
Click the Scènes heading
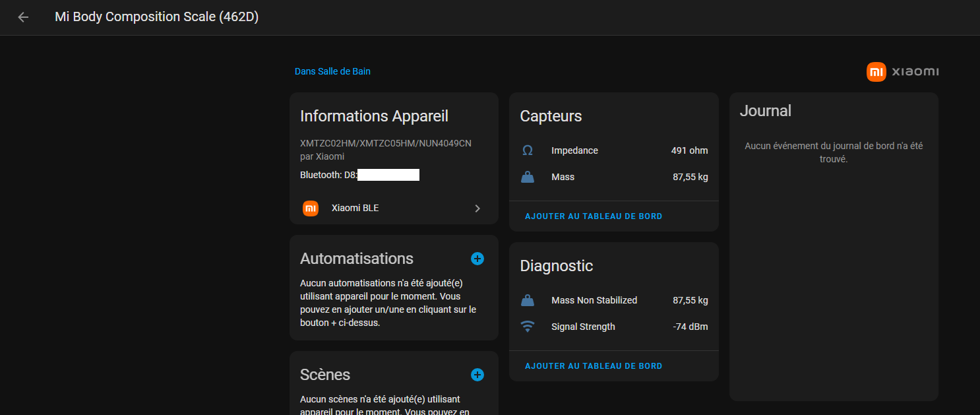pyautogui.click(x=325, y=375)
